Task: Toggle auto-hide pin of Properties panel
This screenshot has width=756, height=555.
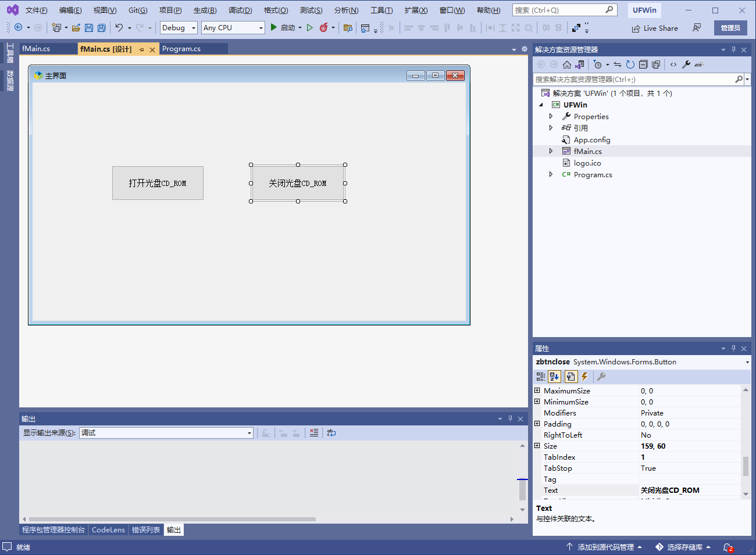Action: pos(733,348)
